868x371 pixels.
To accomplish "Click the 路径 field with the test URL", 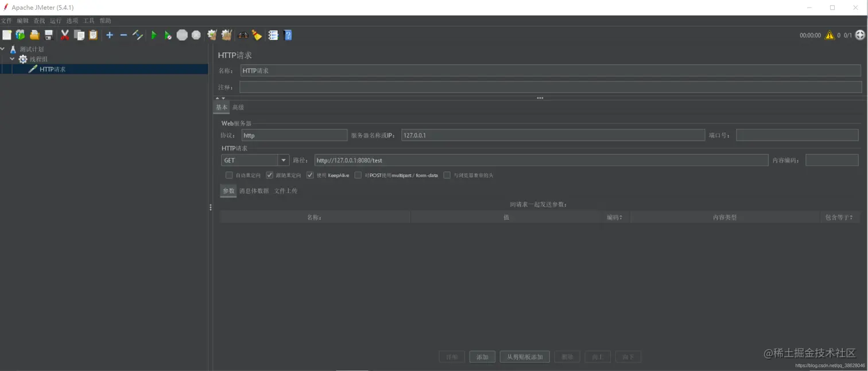I will coord(541,160).
